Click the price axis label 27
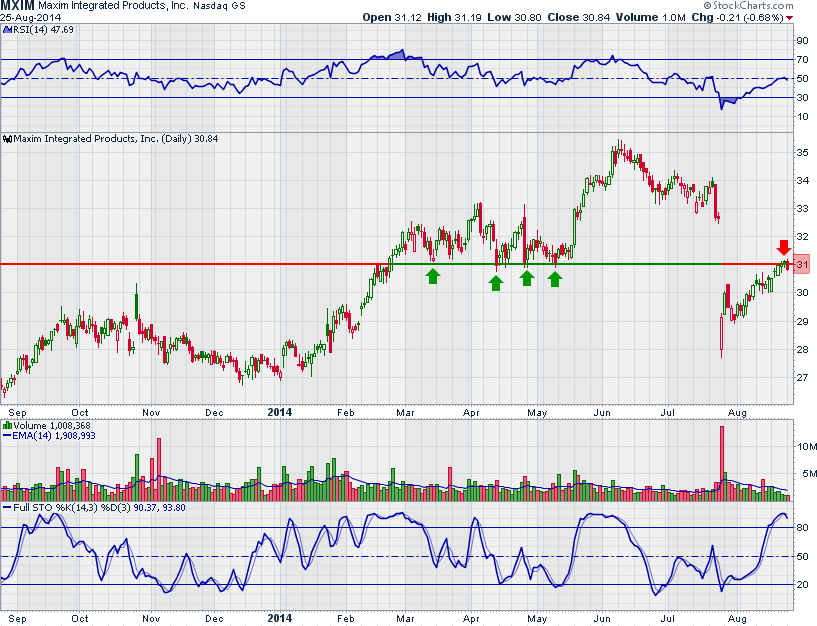817x626 pixels. tap(802, 377)
